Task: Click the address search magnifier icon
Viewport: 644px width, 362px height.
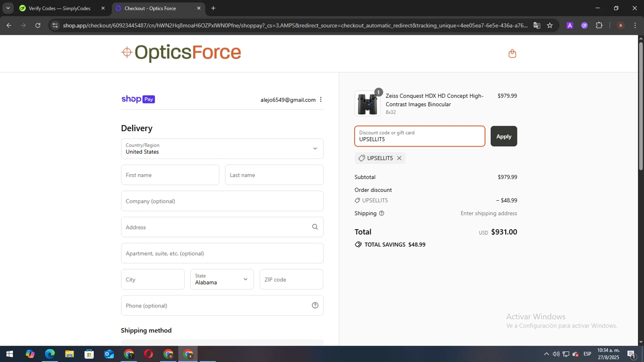Action: tap(315, 227)
